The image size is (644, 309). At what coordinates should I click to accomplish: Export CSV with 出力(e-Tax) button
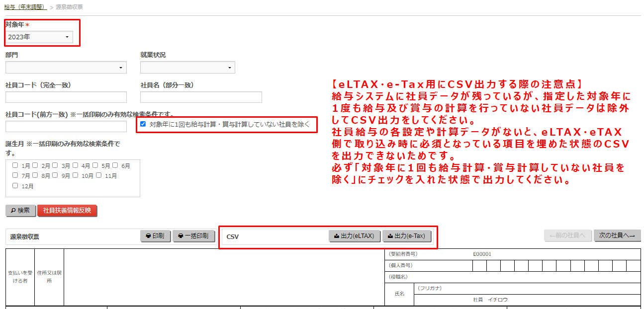406,236
